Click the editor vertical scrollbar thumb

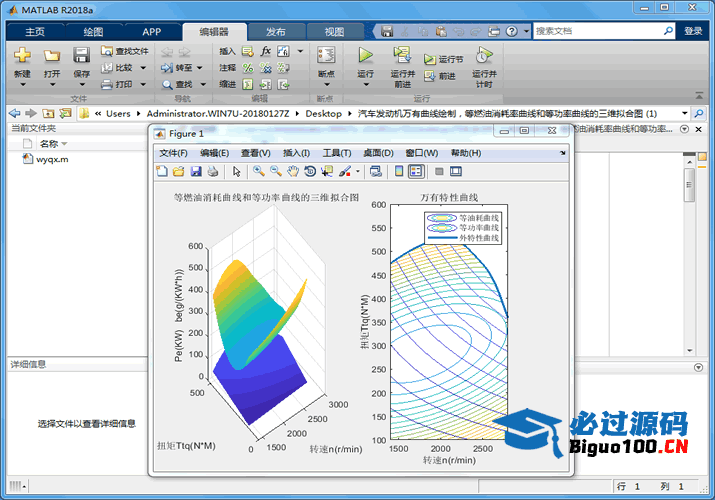coord(689,185)
